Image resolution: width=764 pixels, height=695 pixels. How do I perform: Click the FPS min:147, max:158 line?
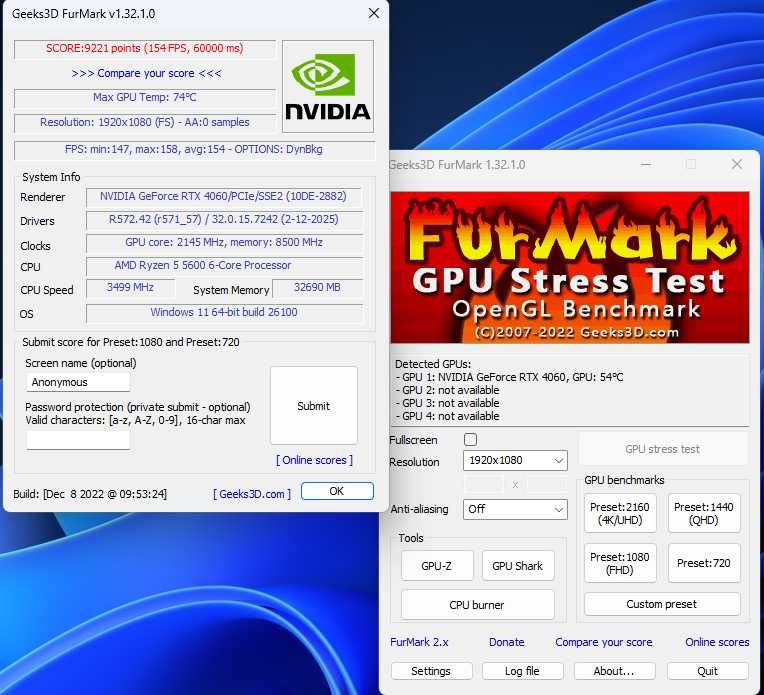pos(194,150)
